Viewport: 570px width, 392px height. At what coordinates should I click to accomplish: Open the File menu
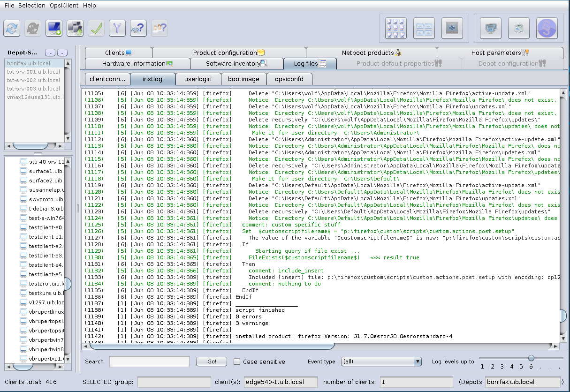[9, 6]
